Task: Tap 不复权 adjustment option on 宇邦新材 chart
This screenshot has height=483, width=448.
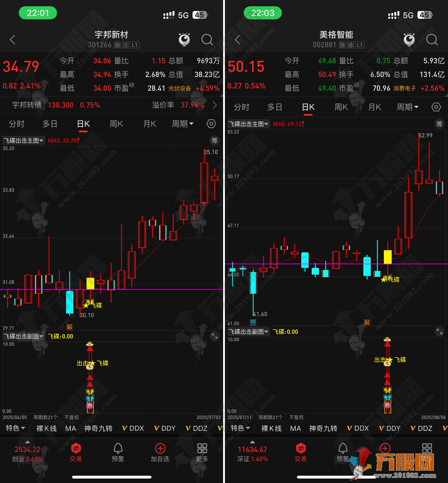Action: pos(71,418)
